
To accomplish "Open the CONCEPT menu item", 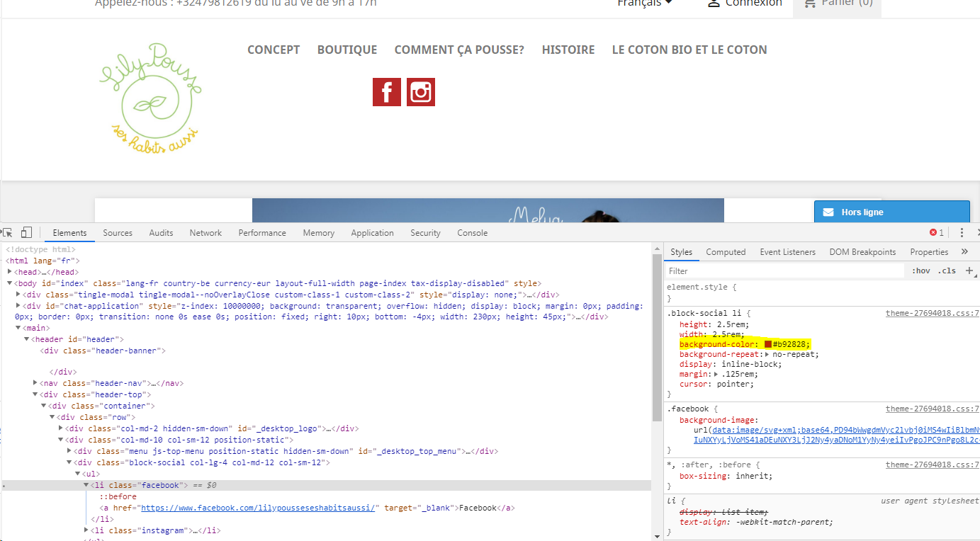I will coord(274,50).
